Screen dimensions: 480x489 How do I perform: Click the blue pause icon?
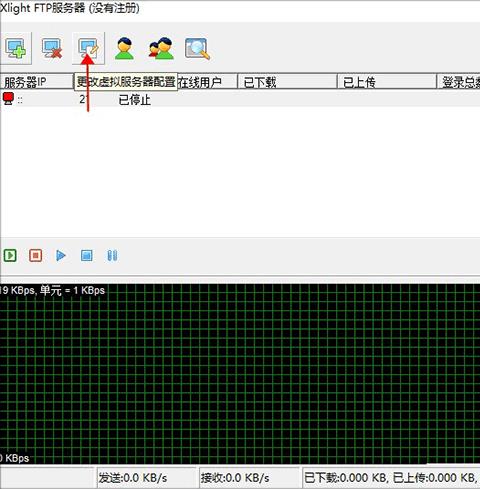coord(112,256)
